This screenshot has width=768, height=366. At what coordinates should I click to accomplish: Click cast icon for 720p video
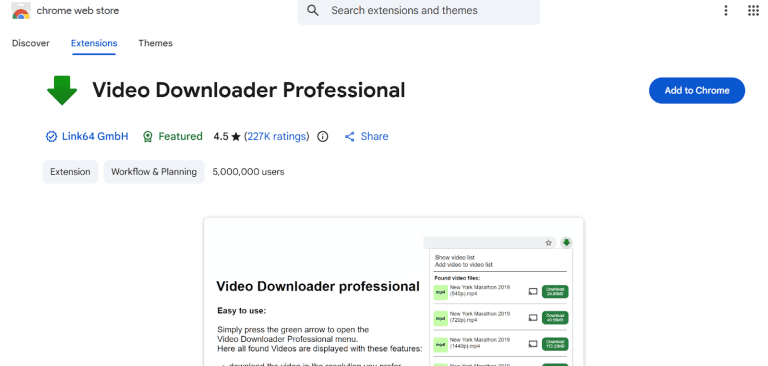[533, 317]
